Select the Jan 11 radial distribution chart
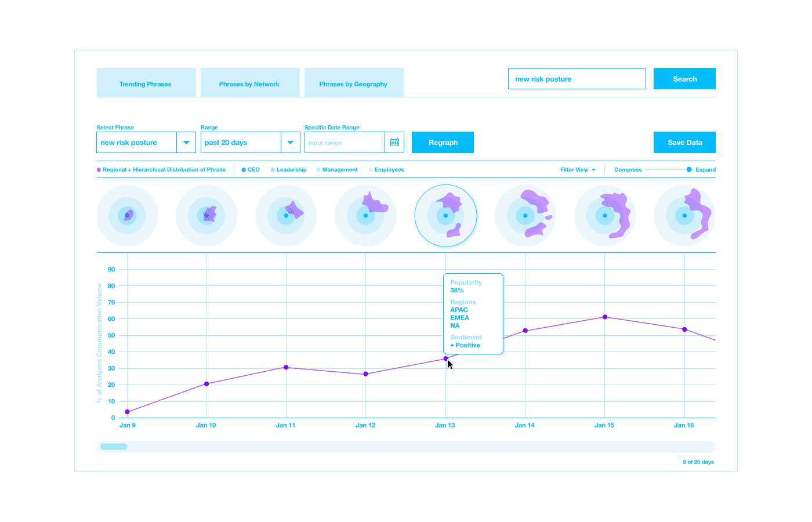Viewport: 812px width, 522px height. click(286, 216)
